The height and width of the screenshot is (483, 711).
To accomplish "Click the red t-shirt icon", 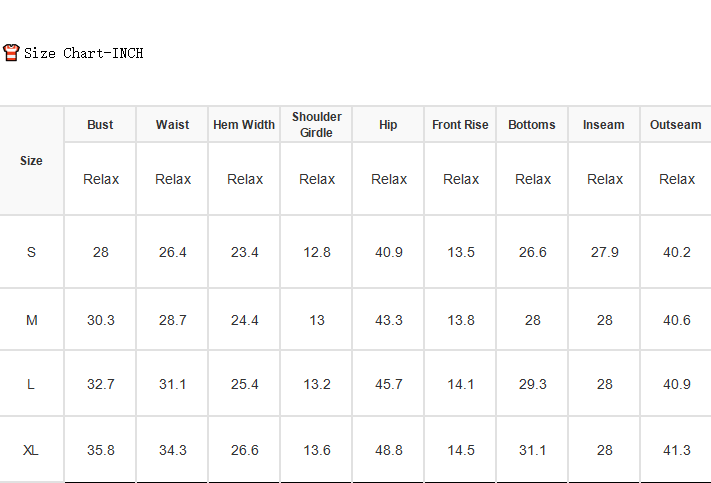I will (x=11, y=53).
